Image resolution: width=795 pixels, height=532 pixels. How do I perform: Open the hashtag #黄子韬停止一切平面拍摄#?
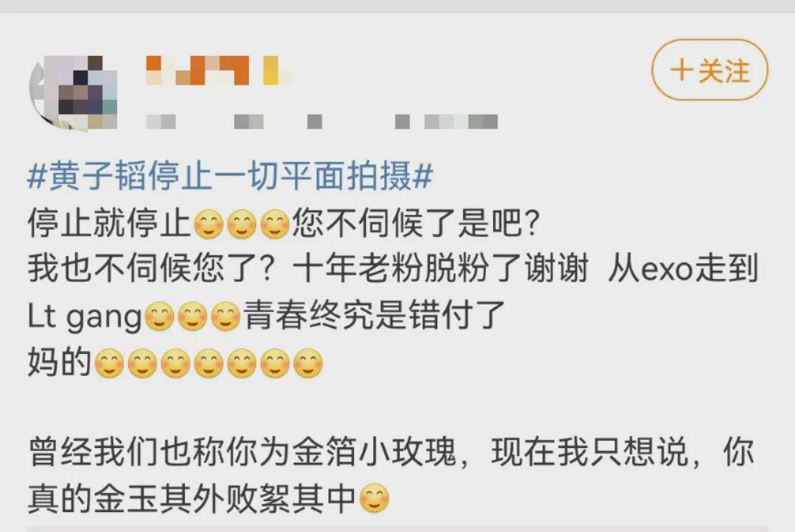point(230,177)
